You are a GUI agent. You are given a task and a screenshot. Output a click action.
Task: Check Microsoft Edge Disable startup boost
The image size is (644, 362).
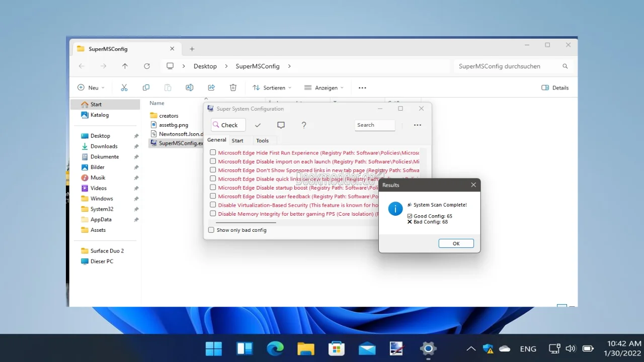tap(213, 188)
